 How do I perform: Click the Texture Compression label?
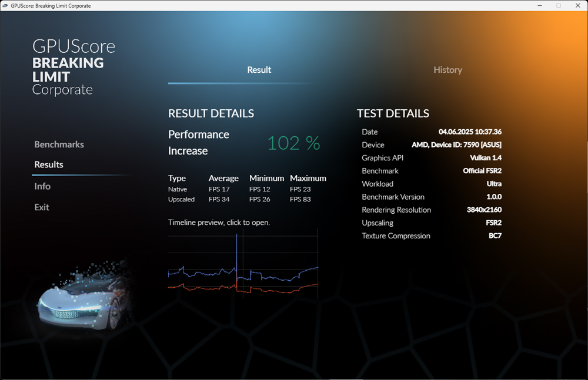[396, 236]
